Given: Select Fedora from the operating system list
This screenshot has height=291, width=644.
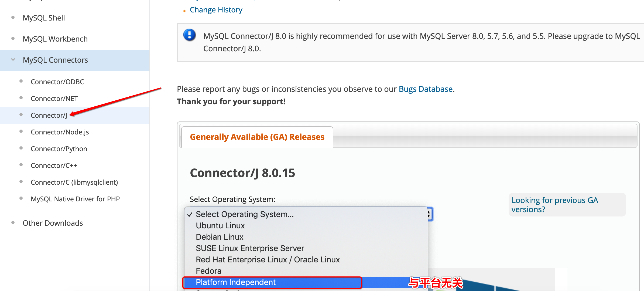Looking at the screenshot, I should click(x=208, y=271).
